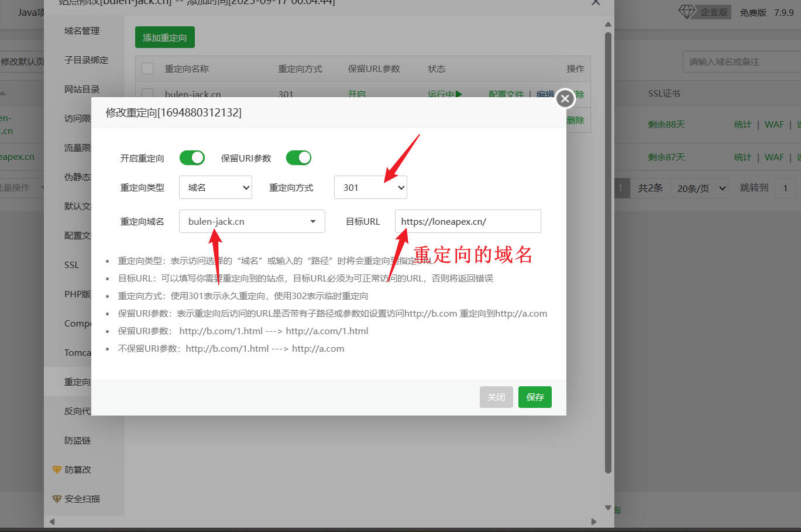Viewport: 801px width, 532px height.
Task: Click the green 保存 button
Action: coord(535,397)
